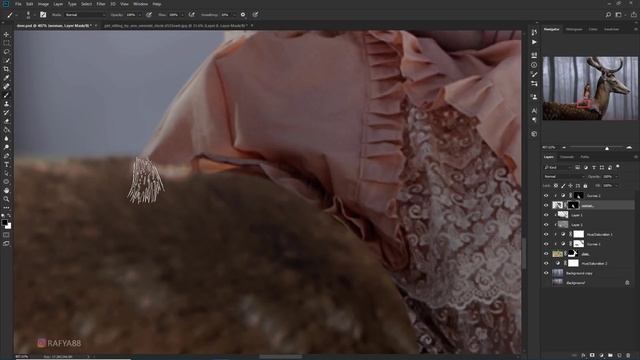Select the Zoom tool
This screenshot has width=640, height=360.
pos(6,199)
